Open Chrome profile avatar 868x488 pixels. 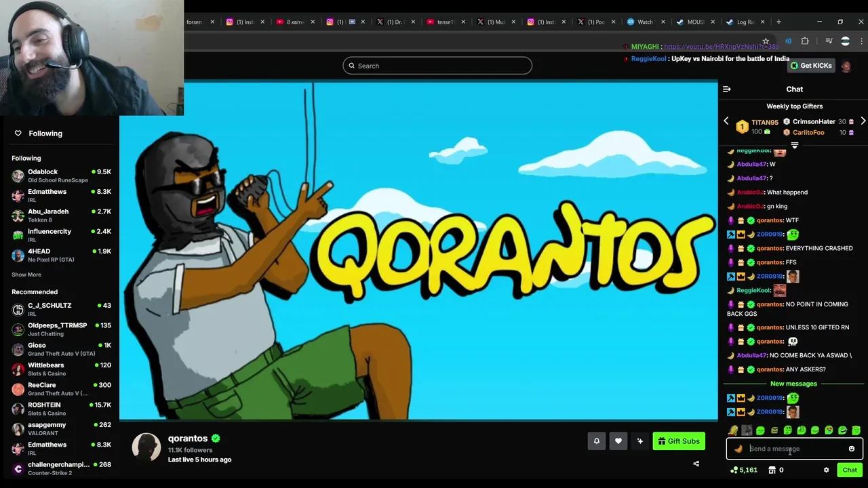coord(845,41)
